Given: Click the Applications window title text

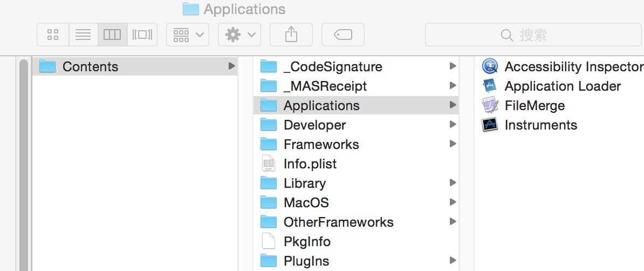Looking at the screenshot, I should 244,9.
